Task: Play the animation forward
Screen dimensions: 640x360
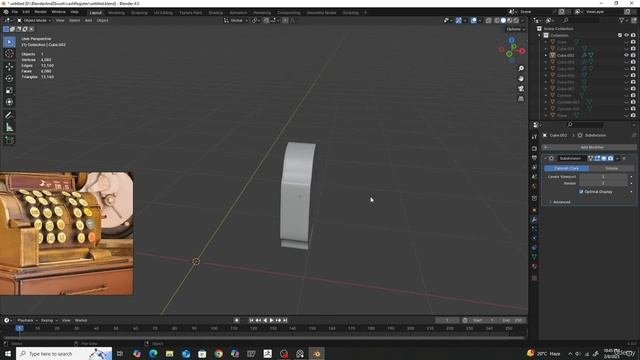Action: (x=271, y=320)
